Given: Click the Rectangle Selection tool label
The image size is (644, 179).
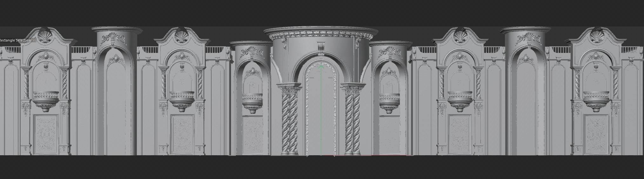Looking at the screenshot, I should (15, 40).
